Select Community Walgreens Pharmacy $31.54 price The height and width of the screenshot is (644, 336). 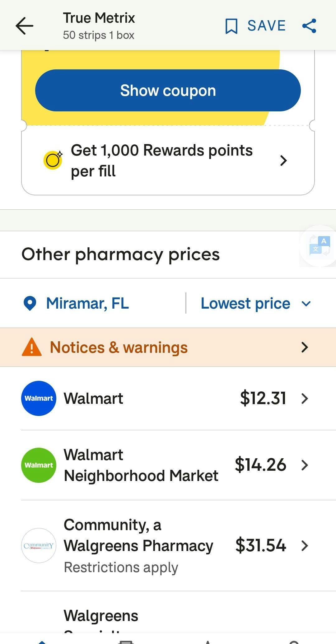pyautogui.click(x=260, y=545)
